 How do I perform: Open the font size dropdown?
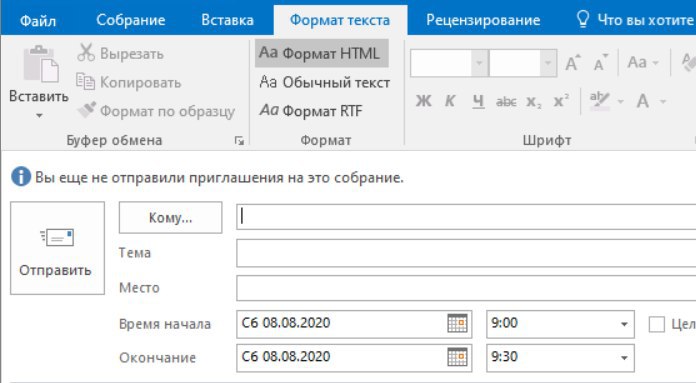pyautogui.click(x=548, y=63)
